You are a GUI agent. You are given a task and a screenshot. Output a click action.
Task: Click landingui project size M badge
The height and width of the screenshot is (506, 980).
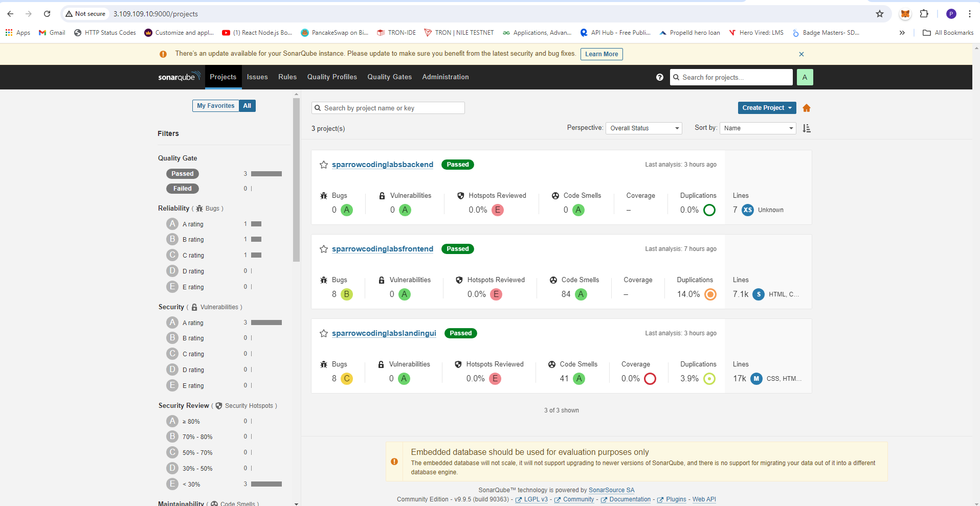point(756,379)
